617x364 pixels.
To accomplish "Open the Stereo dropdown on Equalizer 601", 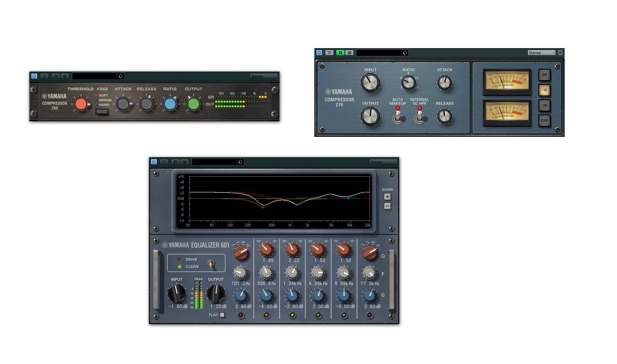I will tap(384, 161).
